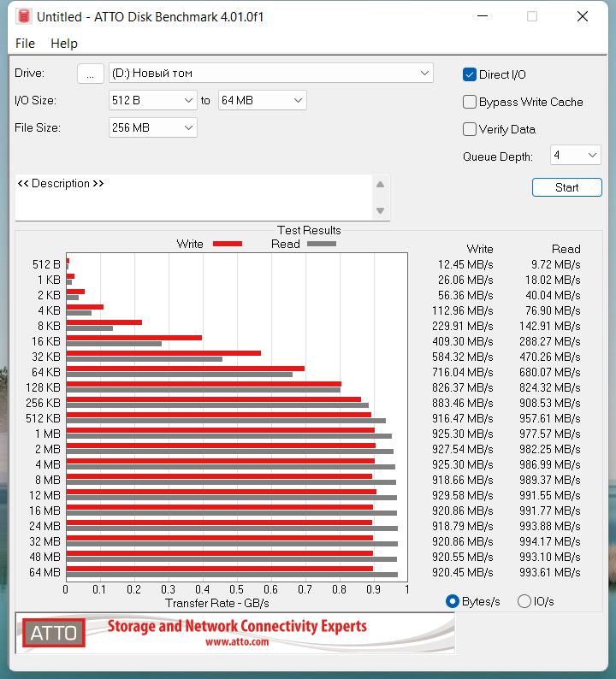The image size is (616, 679).
Task: Click read value 288.27 MB/s
Action: pos(550,342)
